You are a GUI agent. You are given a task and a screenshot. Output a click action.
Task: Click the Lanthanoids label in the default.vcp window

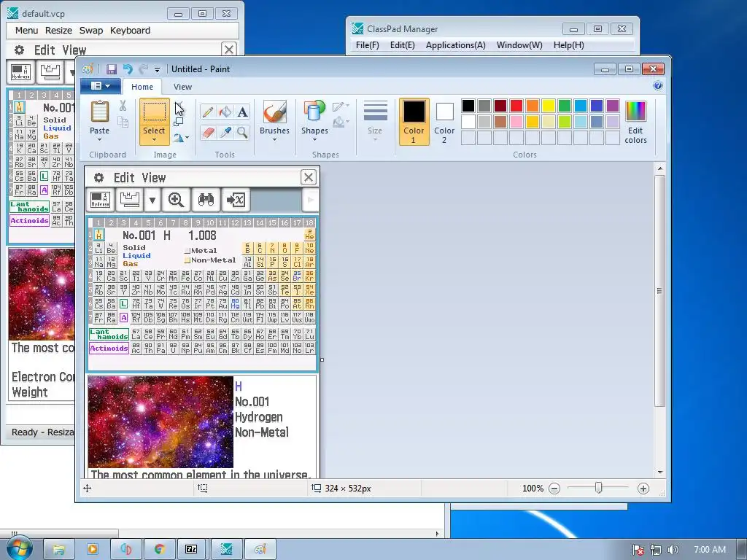click(29, 206)
